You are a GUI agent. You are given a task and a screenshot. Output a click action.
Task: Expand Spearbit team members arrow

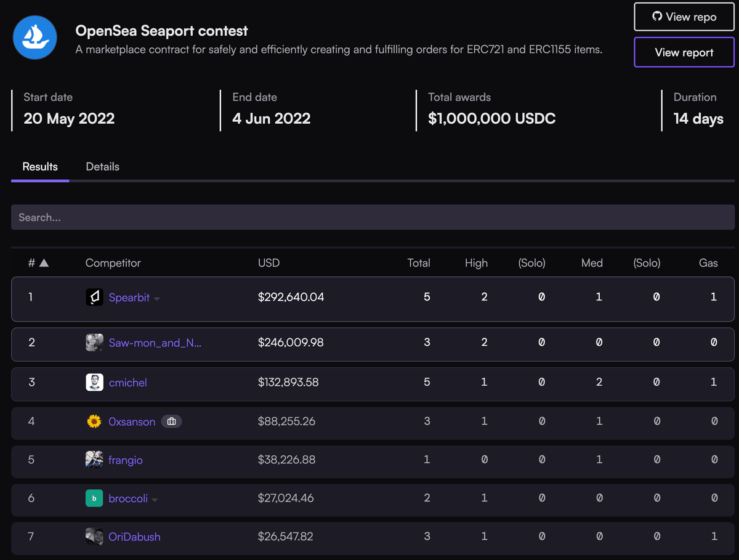(157, 299)
